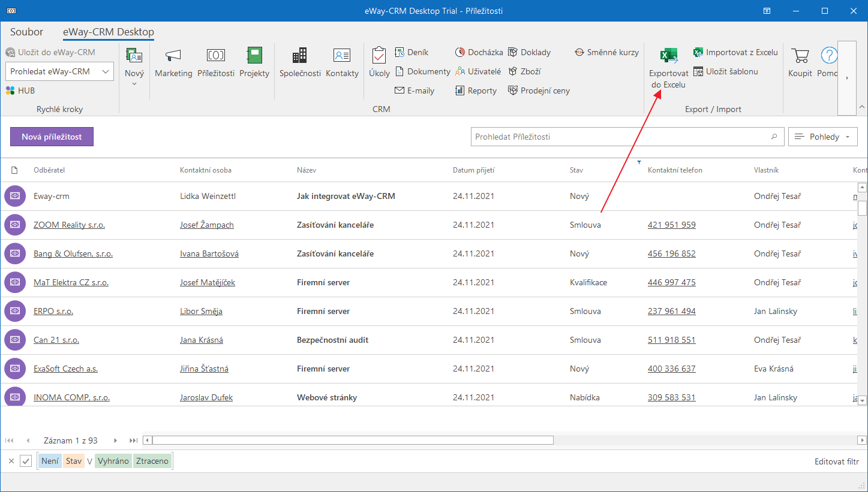This screenshot has width=868, height=492.
Task: Click the Kvalifikace status cell
Action: pos(588,282)
